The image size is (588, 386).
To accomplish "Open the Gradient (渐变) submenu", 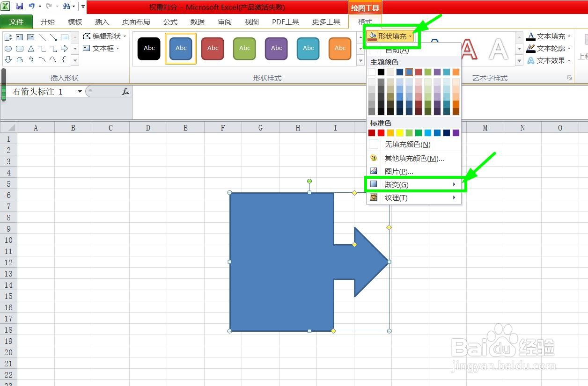I will click(x=414, y=184).
